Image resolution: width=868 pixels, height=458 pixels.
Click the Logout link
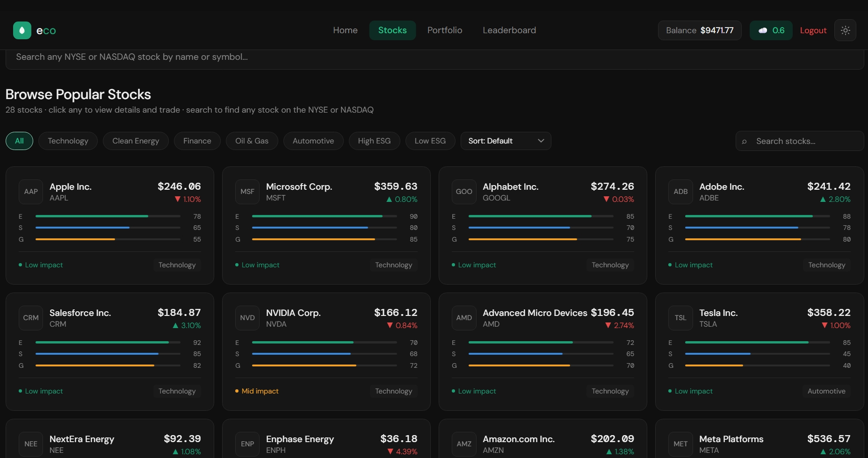coord(813,30)
